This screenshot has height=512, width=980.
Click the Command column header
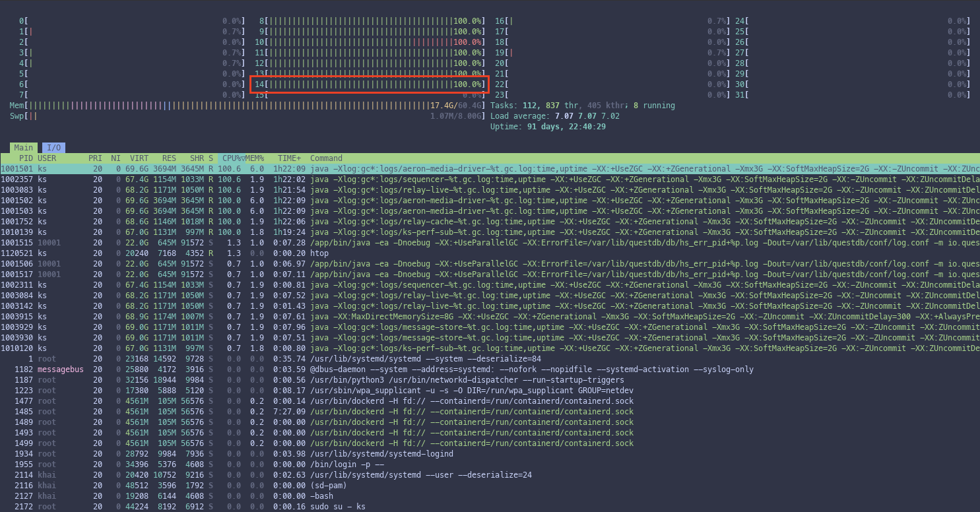pyautogui.click(x=327, y=158)
